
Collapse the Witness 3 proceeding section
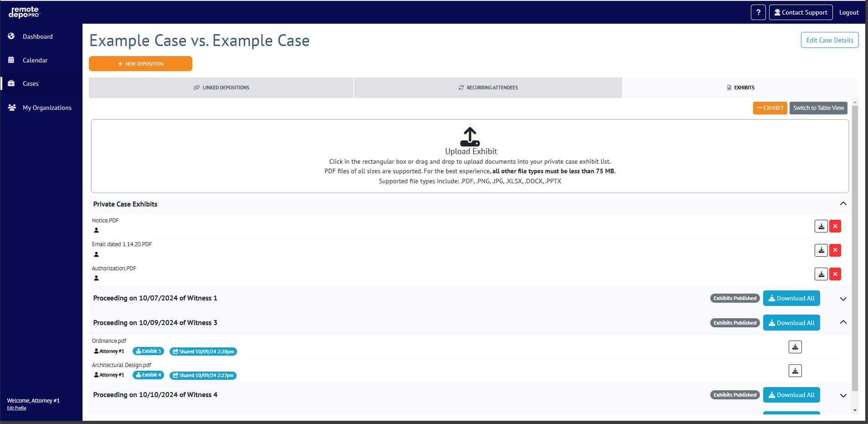click(843, 322)
